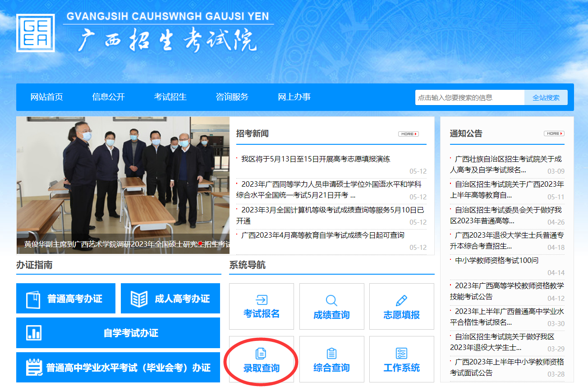Expand 招考新闻 with MORE button
This screenshot has height=391, width=588.
(x=408, y=134)
